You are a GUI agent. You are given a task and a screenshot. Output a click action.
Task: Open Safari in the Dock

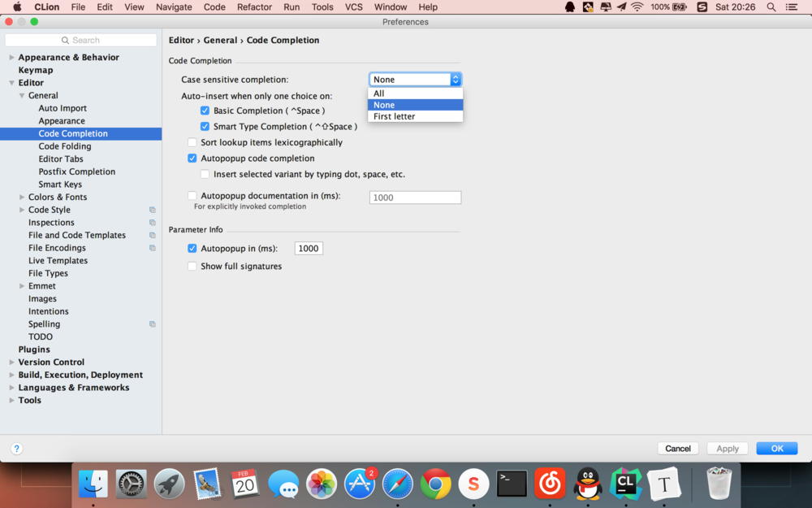(x=398, y=484)
